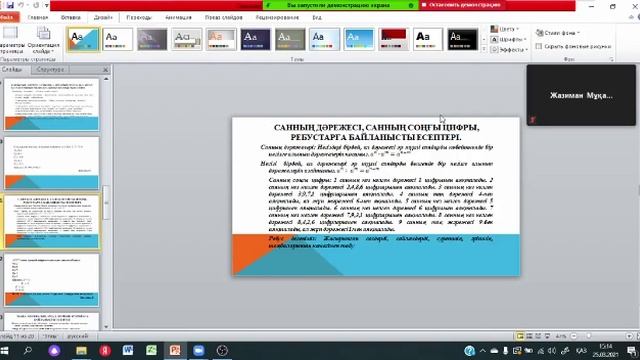Switch to Reading view in status bar

538,336
